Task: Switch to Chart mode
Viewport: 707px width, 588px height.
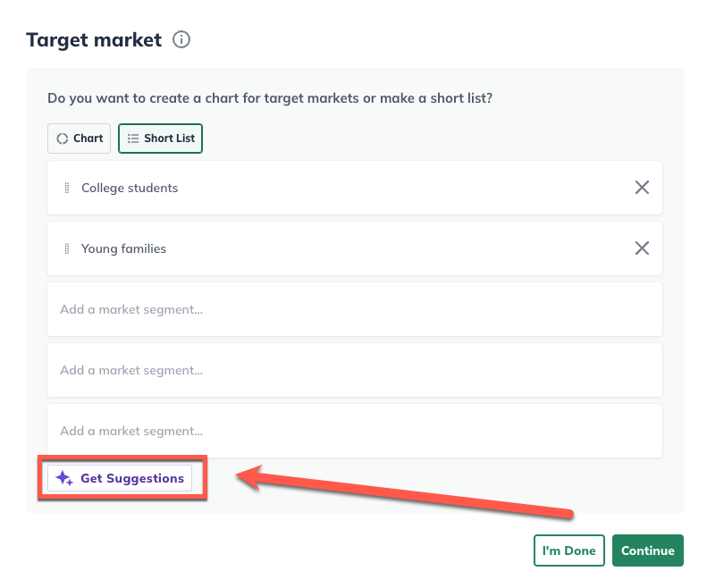Action: [x=80, y=139]
